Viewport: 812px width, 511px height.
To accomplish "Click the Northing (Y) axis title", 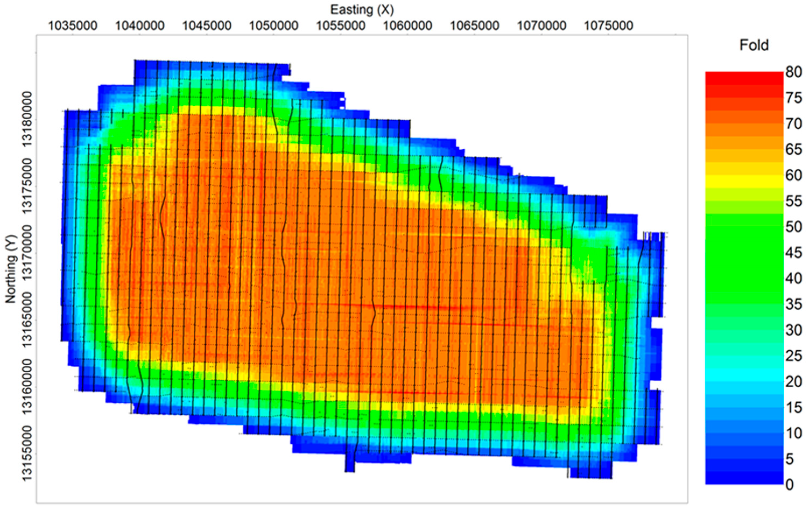I will pyautogui.click(x=11, y=269).
